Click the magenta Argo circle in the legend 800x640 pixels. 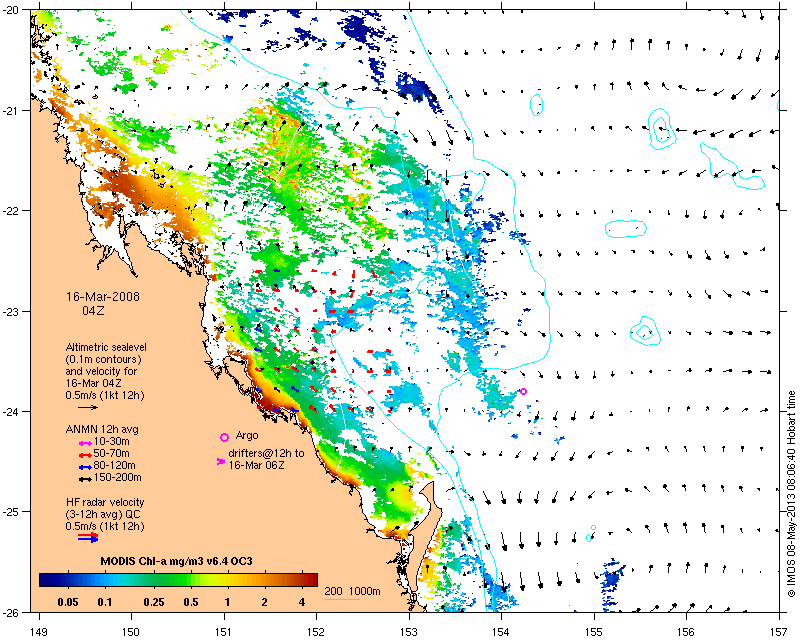tap(224, 437)
